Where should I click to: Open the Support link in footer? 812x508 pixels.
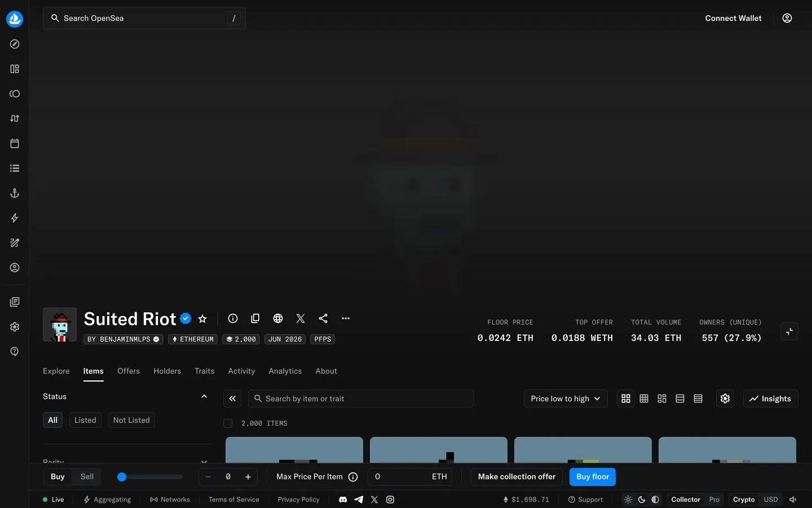tap(585, 500)
